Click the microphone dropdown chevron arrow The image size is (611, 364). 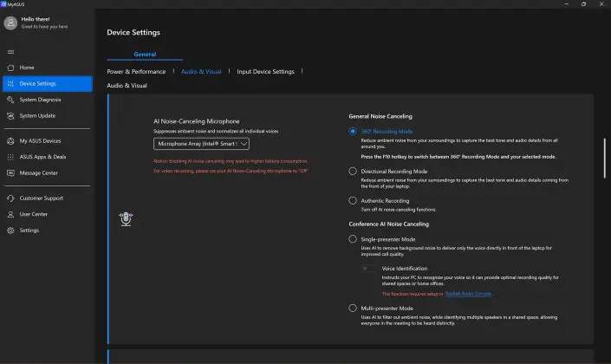[x=244, y=144]
